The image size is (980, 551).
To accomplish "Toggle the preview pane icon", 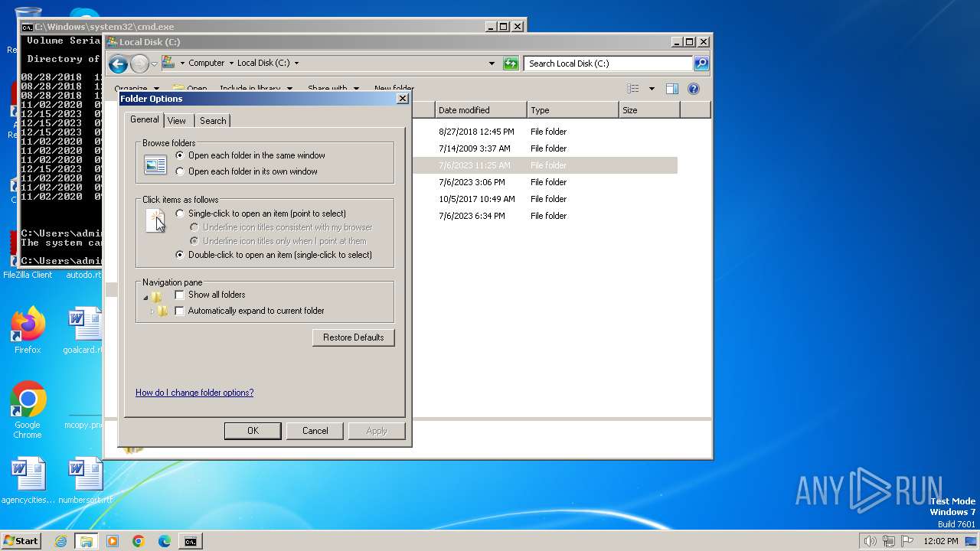I will (671, 89).
